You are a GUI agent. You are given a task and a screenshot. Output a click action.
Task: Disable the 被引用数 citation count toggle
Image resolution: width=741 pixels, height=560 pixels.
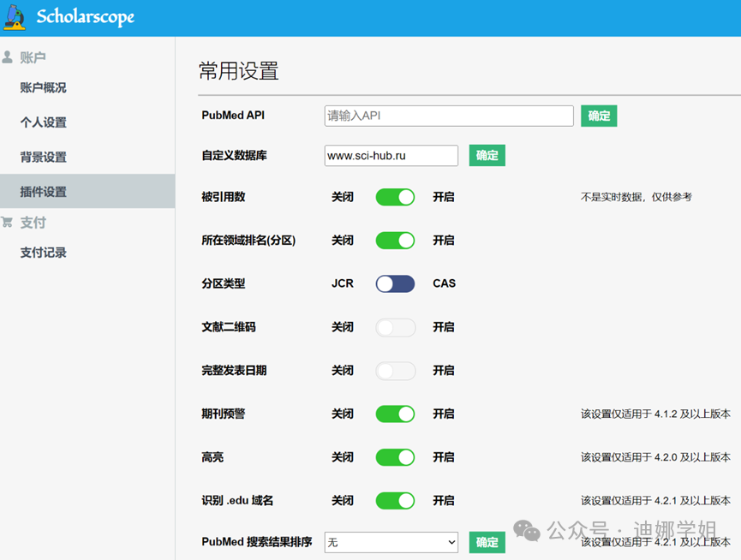tap(394, 197)
